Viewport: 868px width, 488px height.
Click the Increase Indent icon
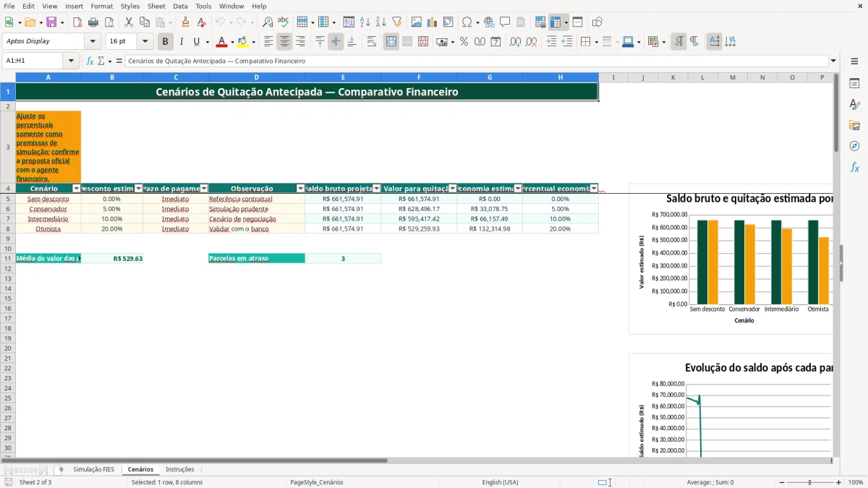click(551, 42)
